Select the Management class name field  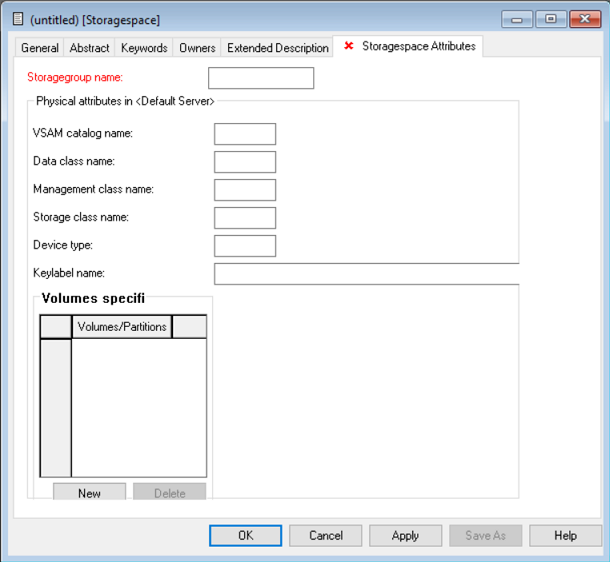(245, 190)
